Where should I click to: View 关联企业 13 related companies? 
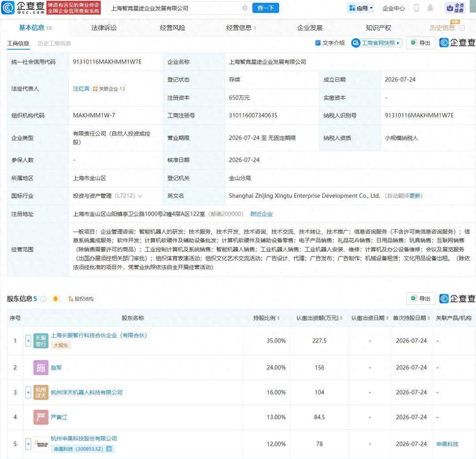[x=109, y=89]
